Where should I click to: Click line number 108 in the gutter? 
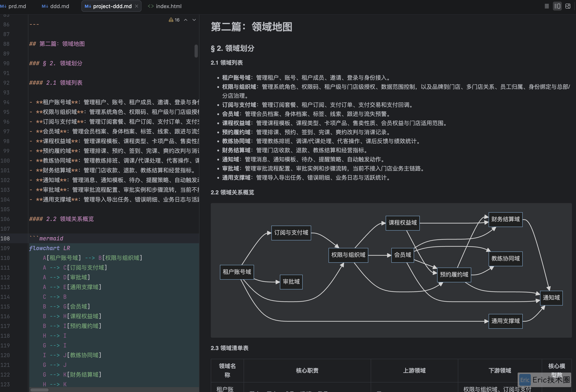pos(5,239)
